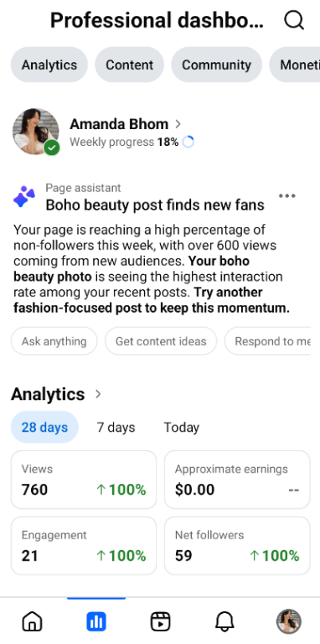
Task: Open Amanda Bhom profile picture
Action: [x=36, y=132]
